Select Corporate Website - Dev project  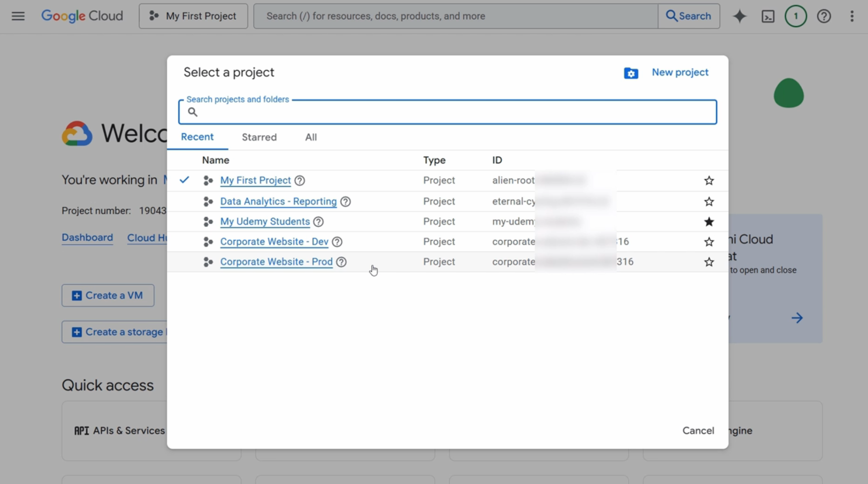[x=274, y=242]
